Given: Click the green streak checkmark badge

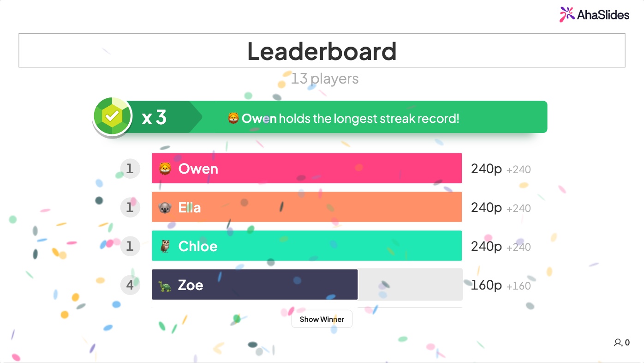Looking at the screenshot, I should tap(112, 116).
